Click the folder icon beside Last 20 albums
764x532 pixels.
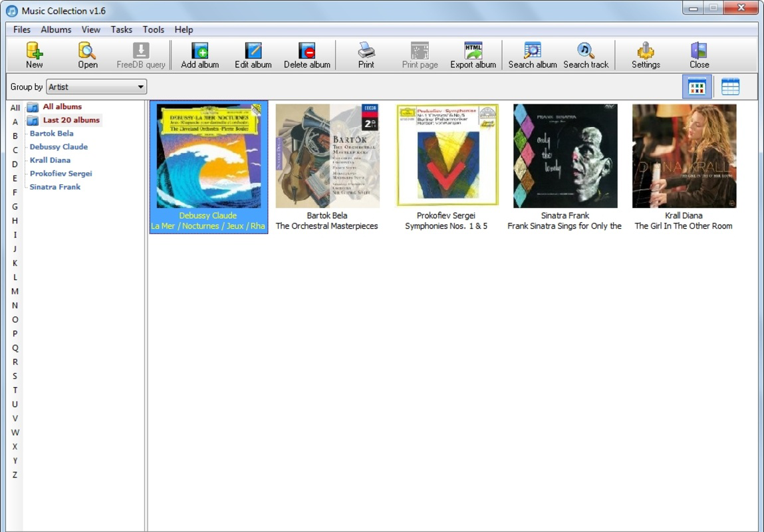(x=33, y=120)
